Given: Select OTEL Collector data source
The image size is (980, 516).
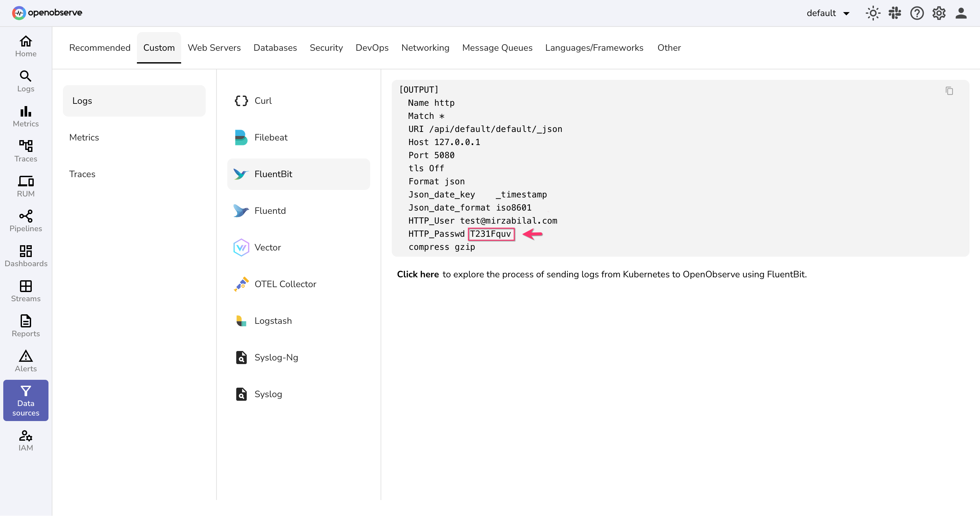Looking at the screenshot, I should tap(298, 284).
